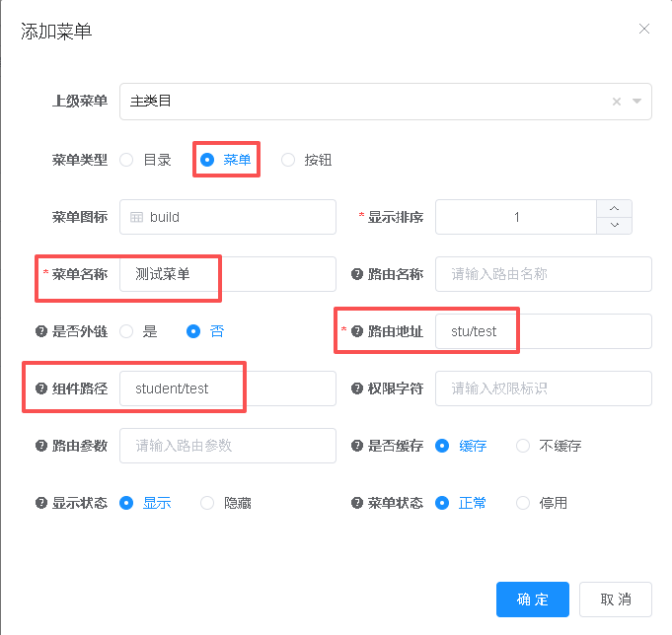Set display status to 隐藏
Image resolution: width=672 pixels, height=635 pixels.
tap(207, 503)
